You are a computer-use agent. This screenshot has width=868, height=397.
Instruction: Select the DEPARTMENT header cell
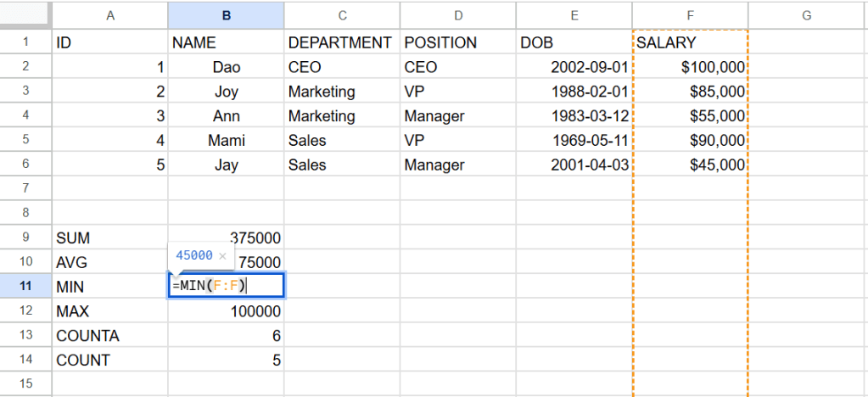pyautogui.click(x=342, y=42)
